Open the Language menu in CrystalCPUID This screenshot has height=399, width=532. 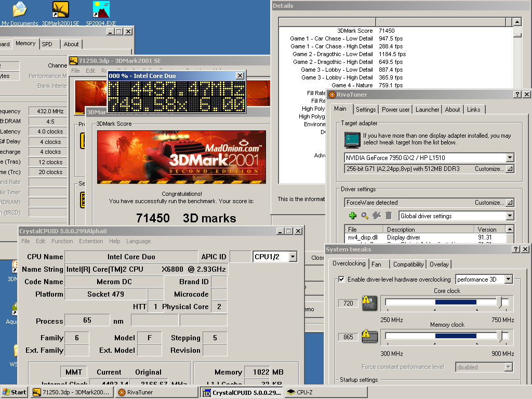point(138,241)
